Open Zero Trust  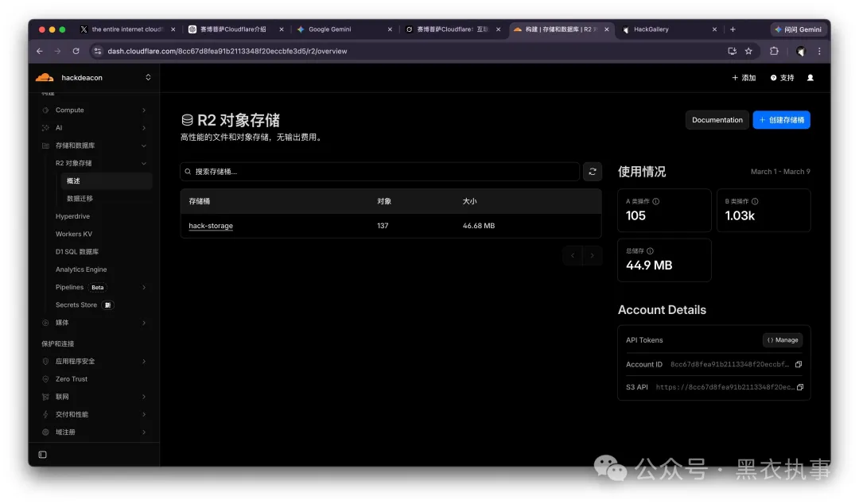tap(72, 379)
